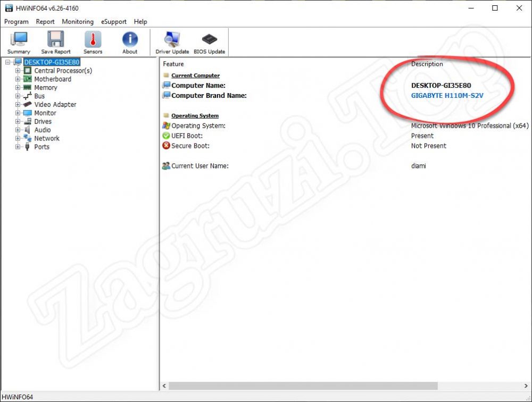532x402 pixels.
Task: Expand the Motherboard tree node
Action: pos(18,79)
